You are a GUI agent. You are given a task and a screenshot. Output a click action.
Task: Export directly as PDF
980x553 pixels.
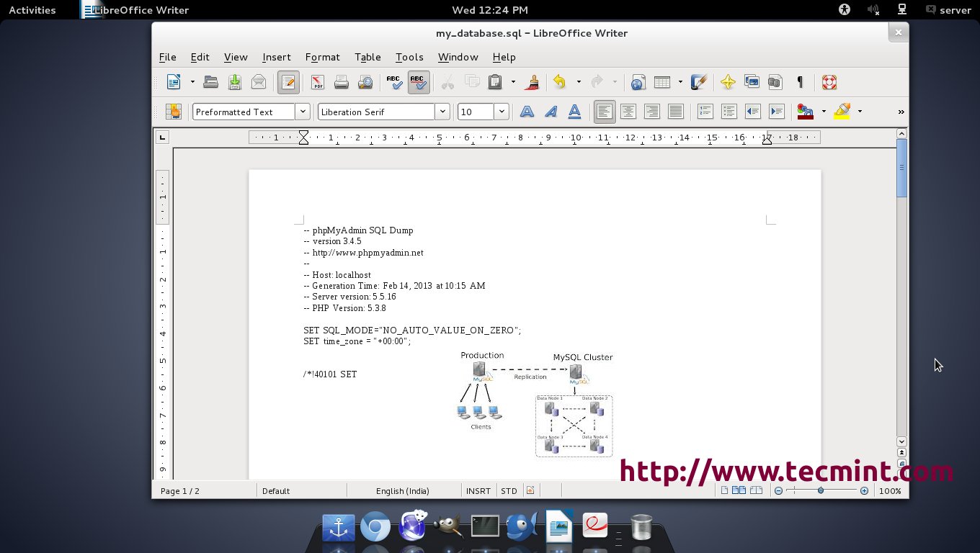pos(318,82)
